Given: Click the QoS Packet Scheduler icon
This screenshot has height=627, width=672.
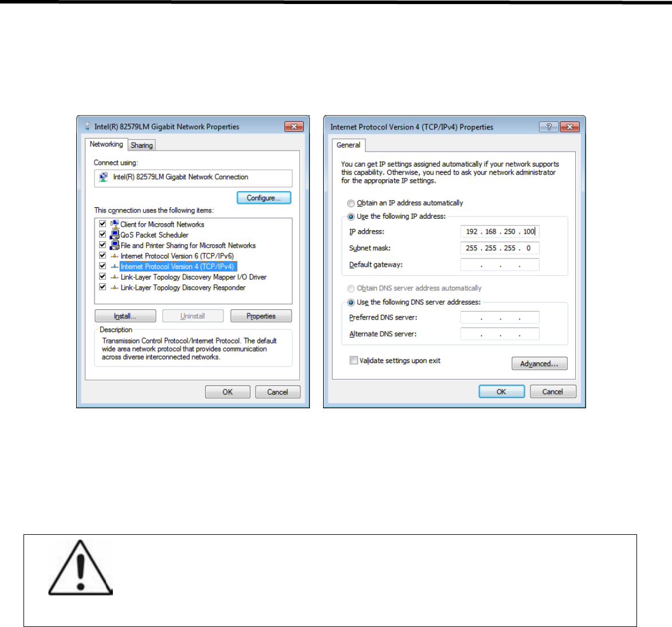Looking at the screenshot, I should click(x=115, y=235).
